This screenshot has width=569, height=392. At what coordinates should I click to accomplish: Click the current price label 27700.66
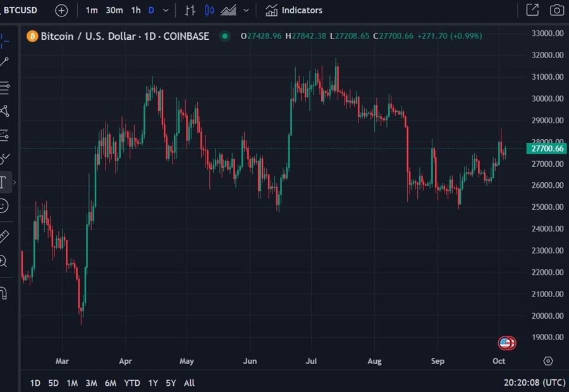click(547, 149)
